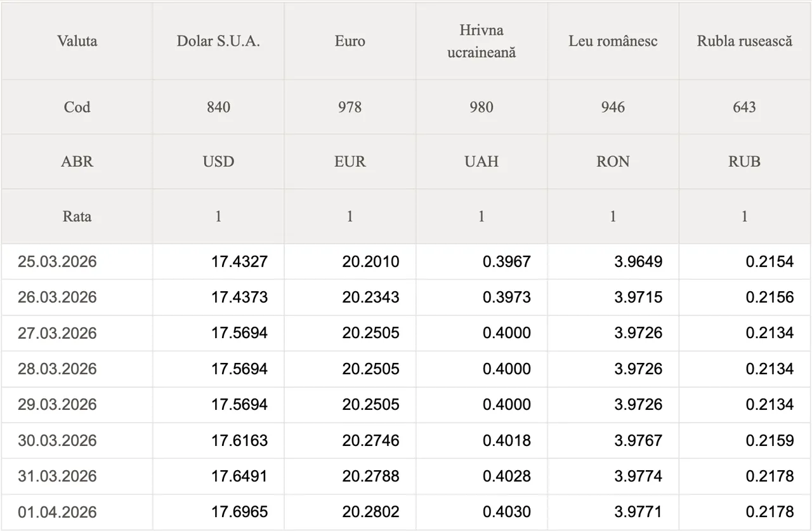Click the Rubla rusească header cell
The image size is (812, 531).
(x=745, y=41)
